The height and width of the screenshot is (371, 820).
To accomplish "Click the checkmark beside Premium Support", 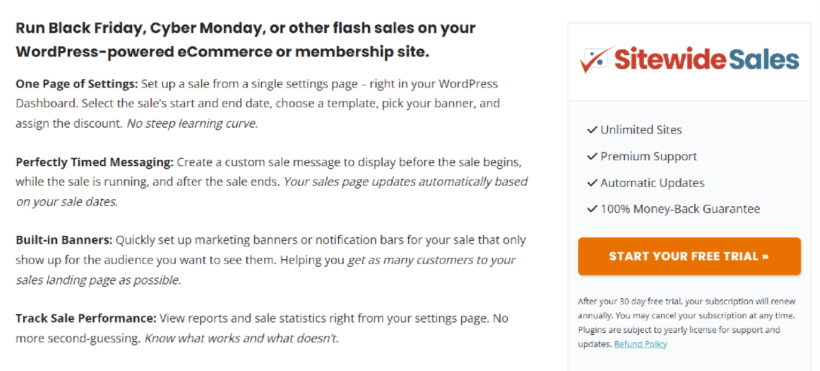I will pyautogui.click(x=592, y=156).
